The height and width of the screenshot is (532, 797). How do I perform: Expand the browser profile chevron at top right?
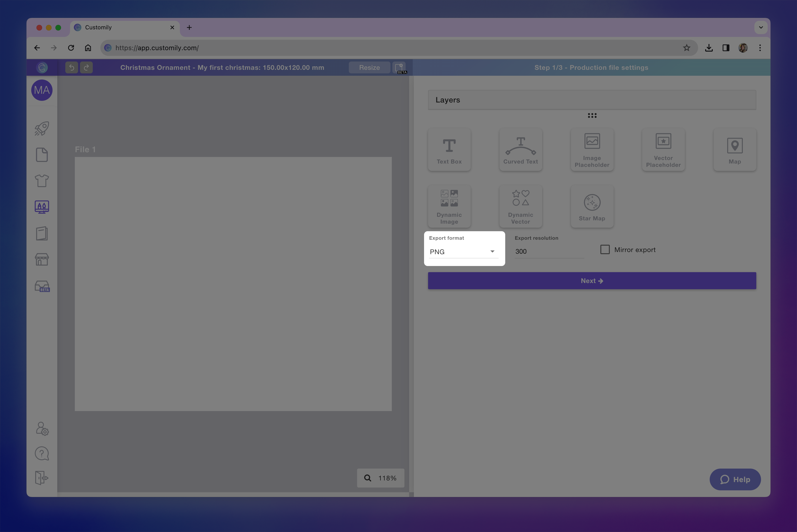coord(761,27)
